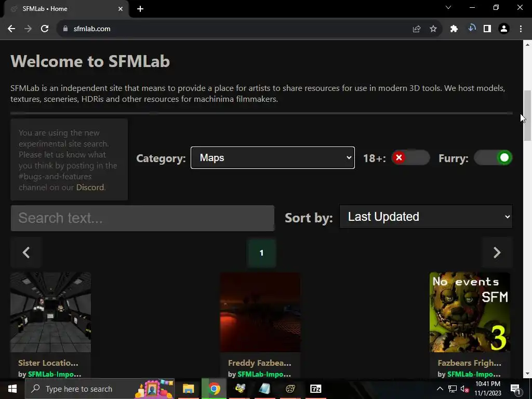Open network status tray icon
Image resolution: width=532 pixels, height=399 pixels.
coord(453,389)
